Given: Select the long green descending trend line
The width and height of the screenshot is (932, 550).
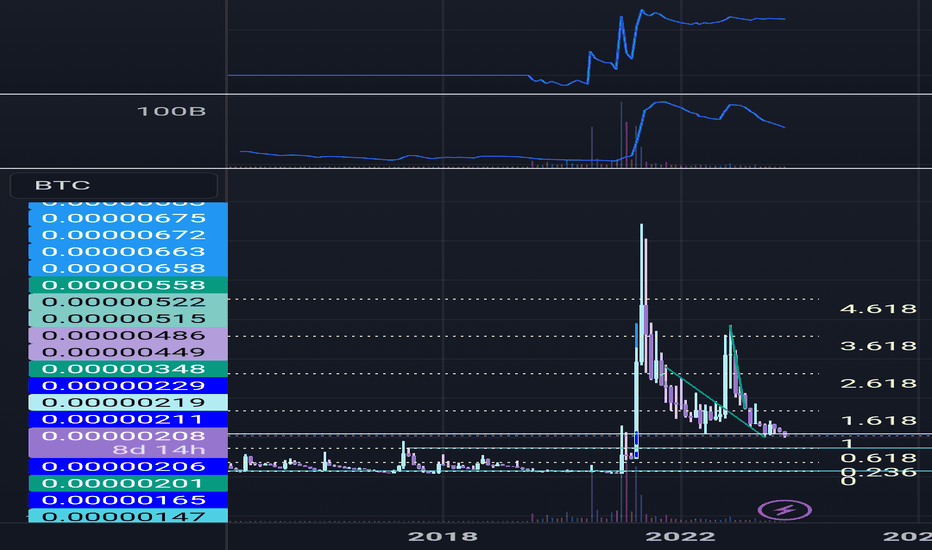Looking at the screenshot, I should (x=713, y=401).
